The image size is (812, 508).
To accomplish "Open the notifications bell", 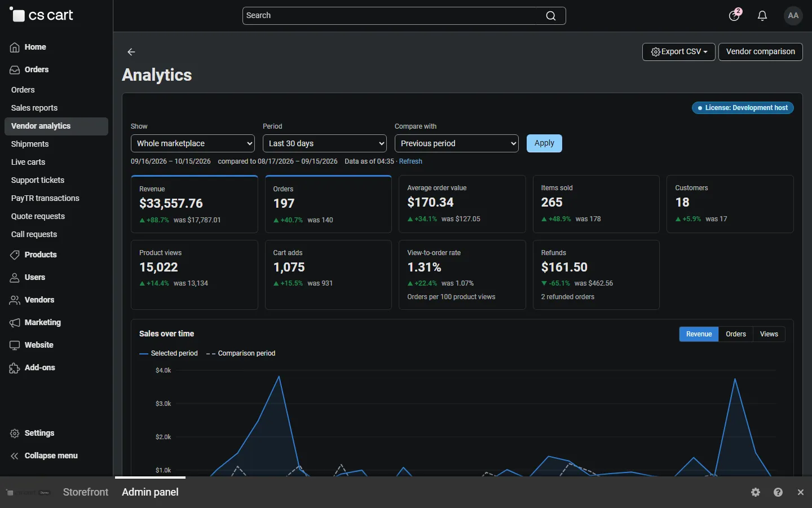I will click(x=762, y=16).
